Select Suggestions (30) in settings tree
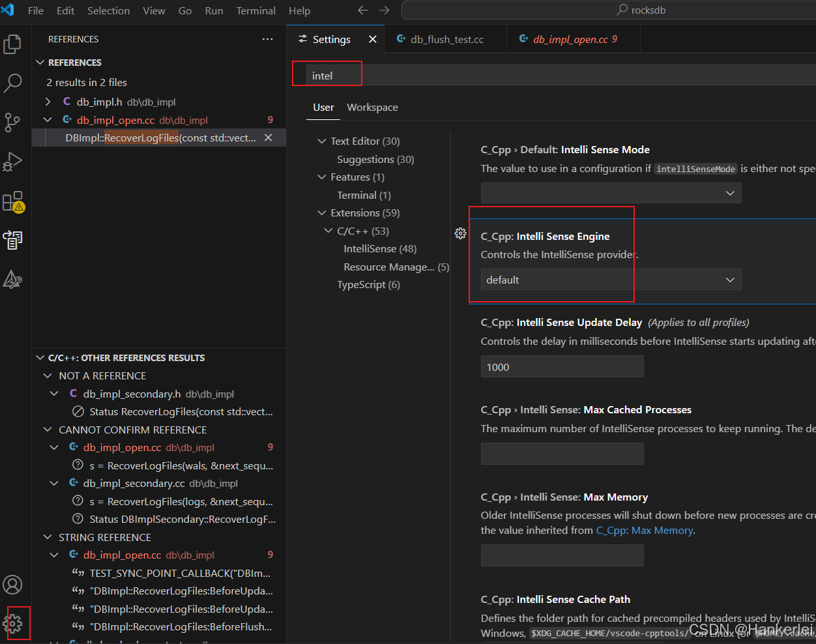 (x=375, y=159)
